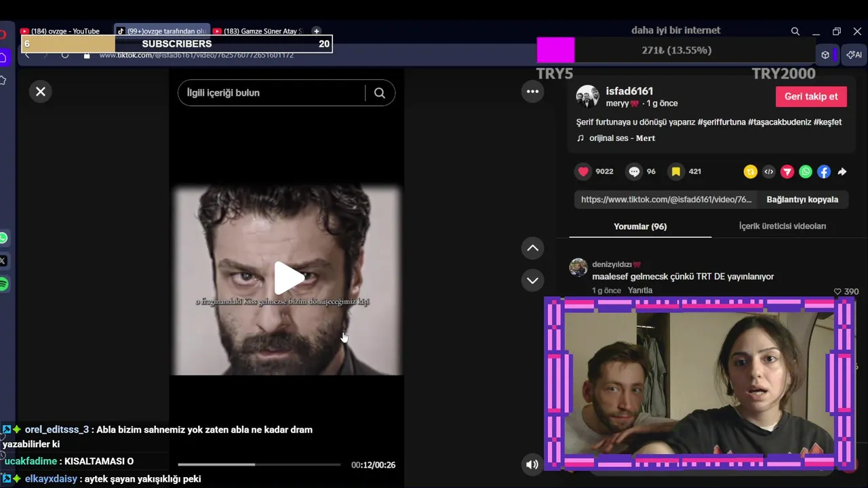Image resolution: width=868 pixels, height=488 pixels.
Task: Open a new browser tab with plus button
Action: tap(316, 31)
